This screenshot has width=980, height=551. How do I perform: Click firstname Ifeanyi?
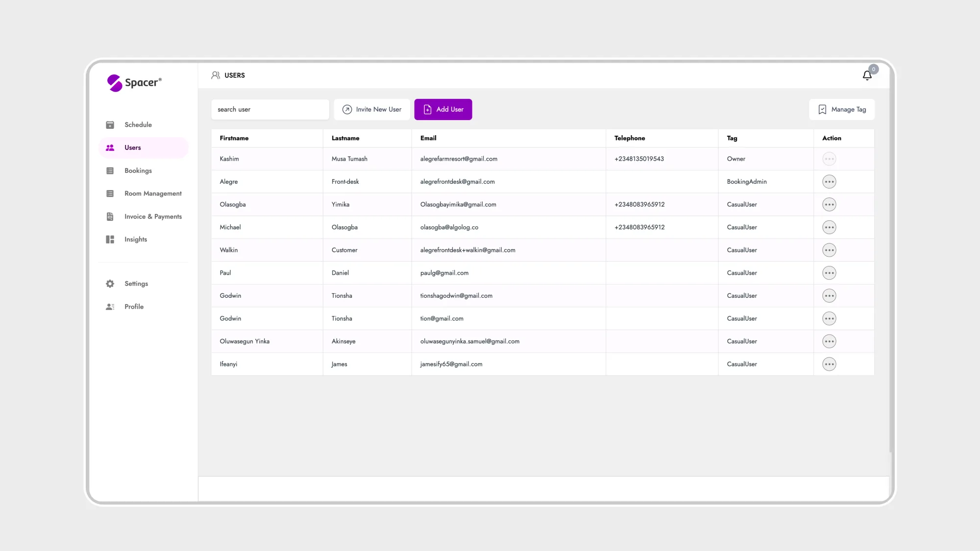[228, 364]
